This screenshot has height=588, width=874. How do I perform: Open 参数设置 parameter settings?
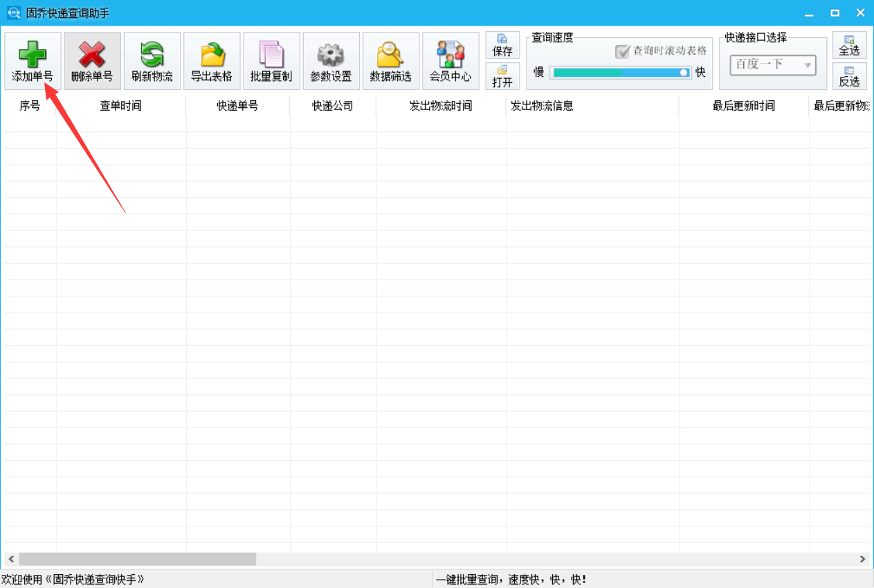pyautogui.click(x=331, y=60)
